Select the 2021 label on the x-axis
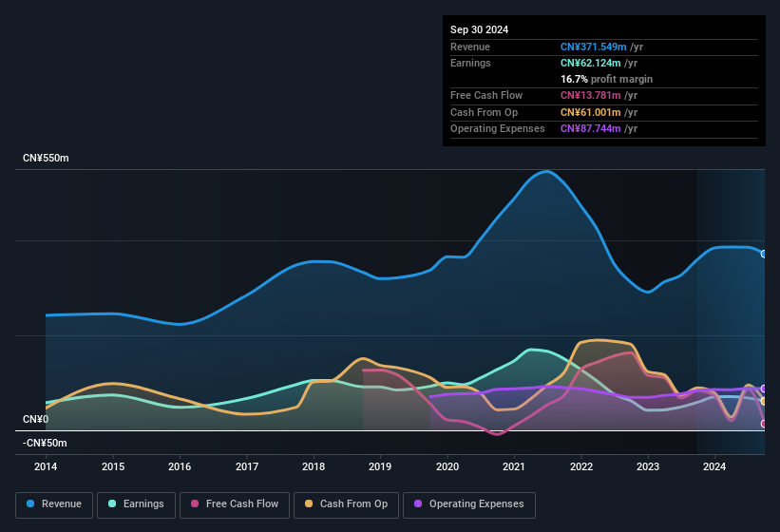 pyautogui.click(x=514, y=466)
